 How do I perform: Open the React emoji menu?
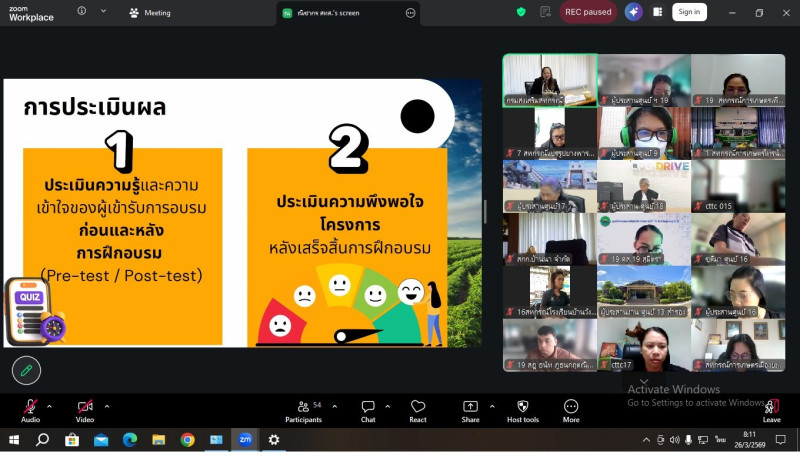coord(418,410)
